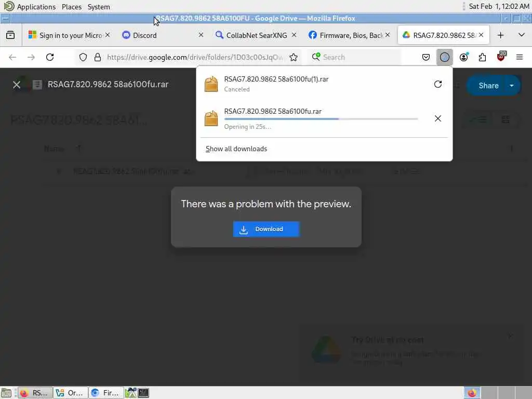Open the Pocket save icon
Viewport: 532px width, 399px height.
tap(426, 57)
